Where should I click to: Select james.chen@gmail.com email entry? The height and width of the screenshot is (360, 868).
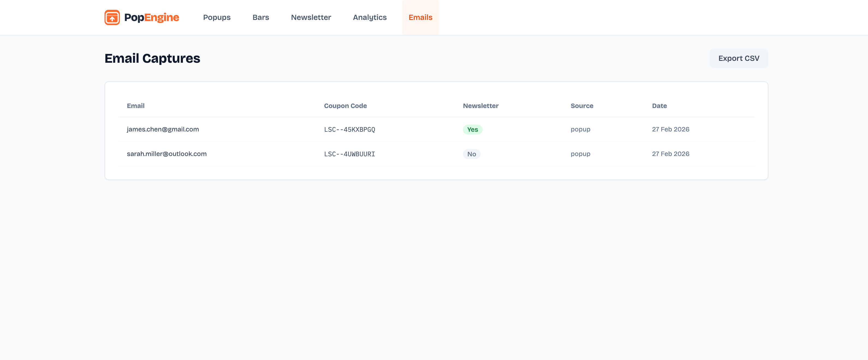point(163,129)
